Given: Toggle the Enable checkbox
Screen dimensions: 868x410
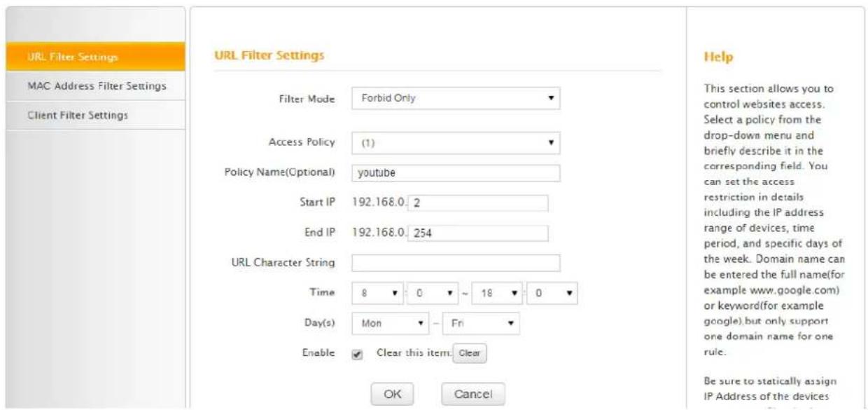Looking at the screenshot, I should point(358,355).
